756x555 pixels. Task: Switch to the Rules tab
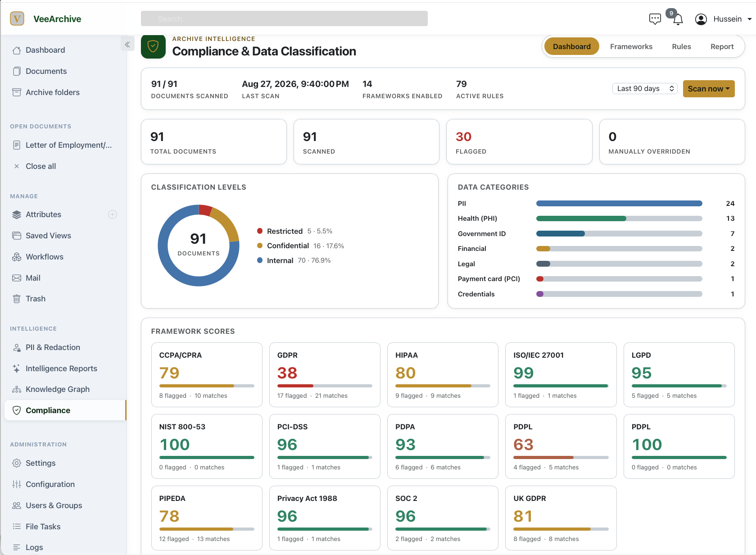pos(681,46)
